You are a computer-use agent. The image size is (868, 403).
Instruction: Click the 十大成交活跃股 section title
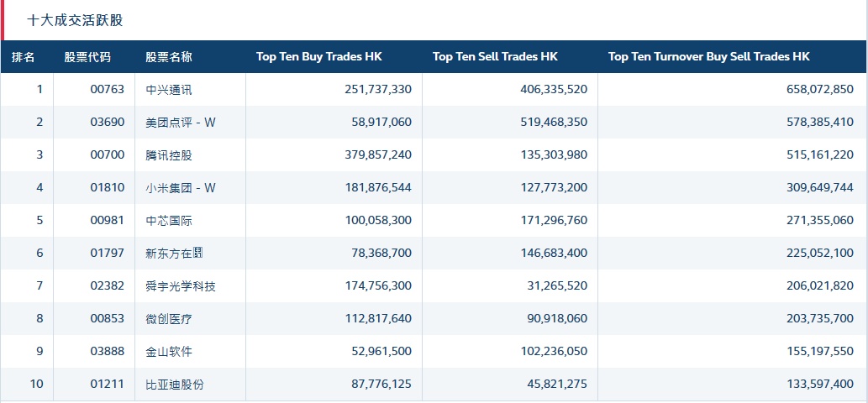[75, 20]
